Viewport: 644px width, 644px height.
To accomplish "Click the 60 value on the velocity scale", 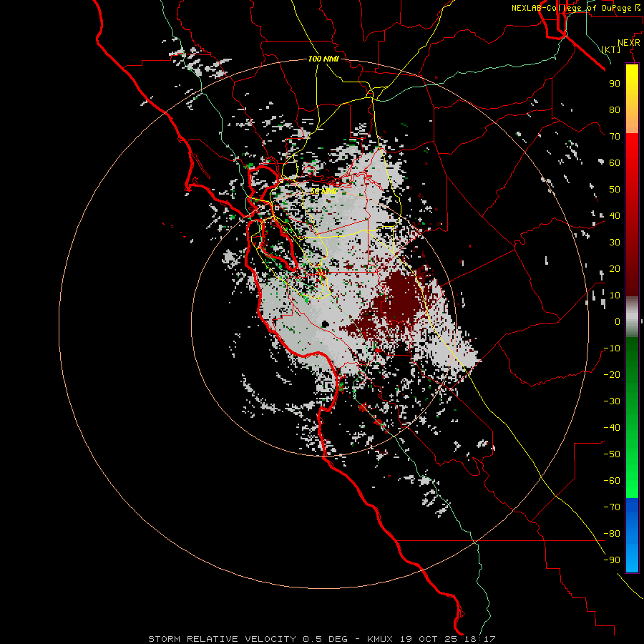I will (x=615, y=162).
